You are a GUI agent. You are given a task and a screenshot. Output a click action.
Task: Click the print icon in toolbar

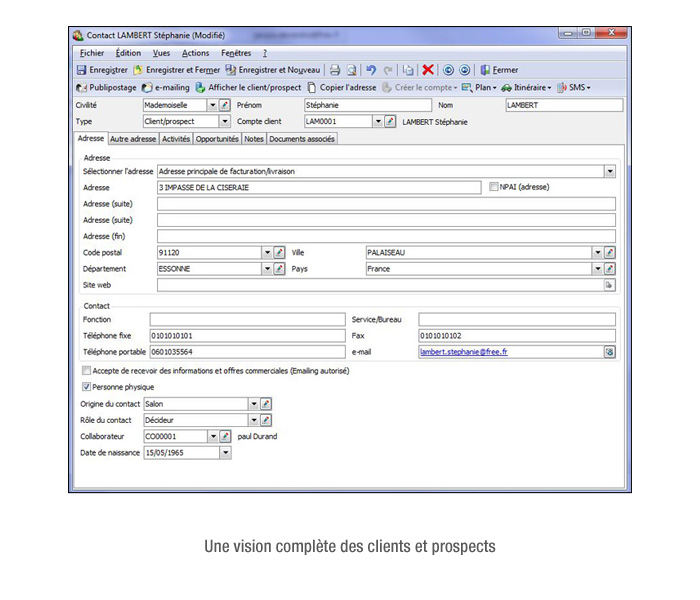click(x=335, y=70)
